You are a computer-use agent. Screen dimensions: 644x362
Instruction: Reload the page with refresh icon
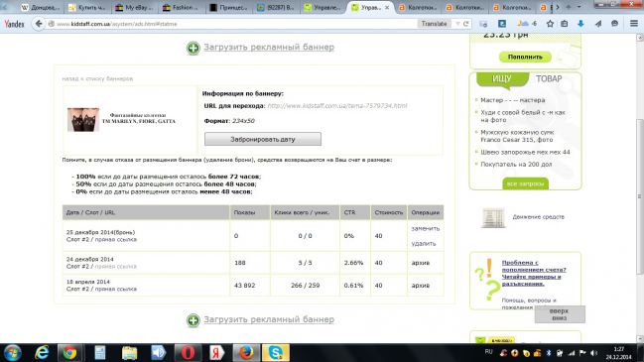(466, 24)
